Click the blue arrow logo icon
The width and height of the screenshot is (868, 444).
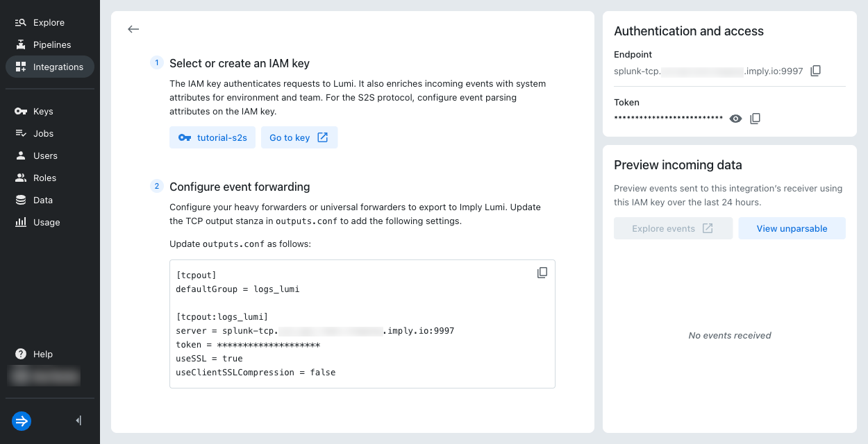(x=22, y=420)
